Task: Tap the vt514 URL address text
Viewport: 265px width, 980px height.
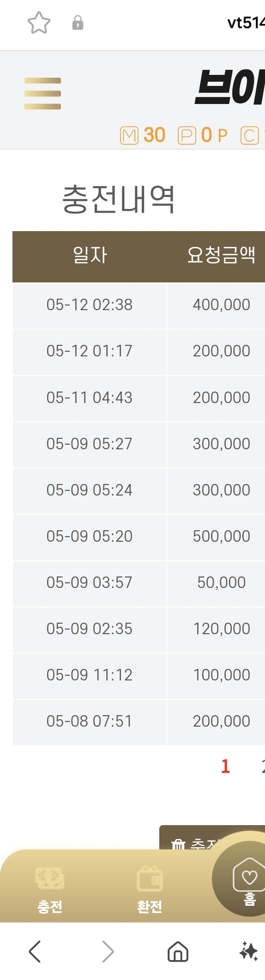Action: click(x=246, y=23)
